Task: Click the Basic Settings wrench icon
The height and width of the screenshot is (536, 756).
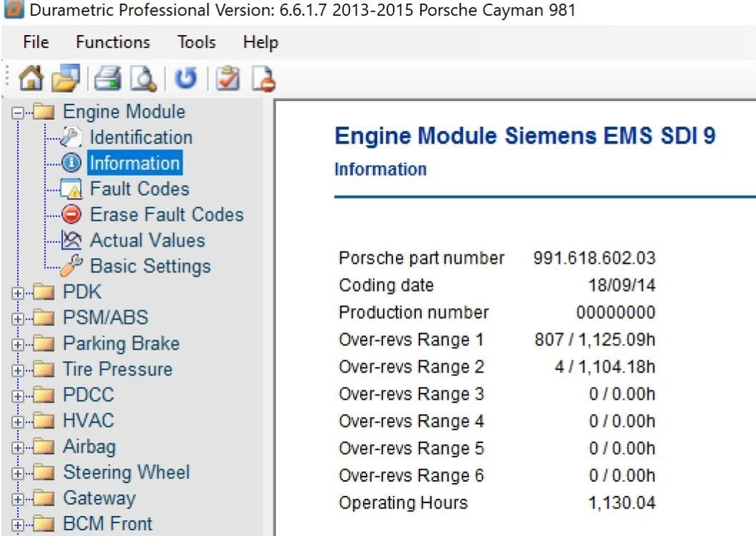Action: 71,266
